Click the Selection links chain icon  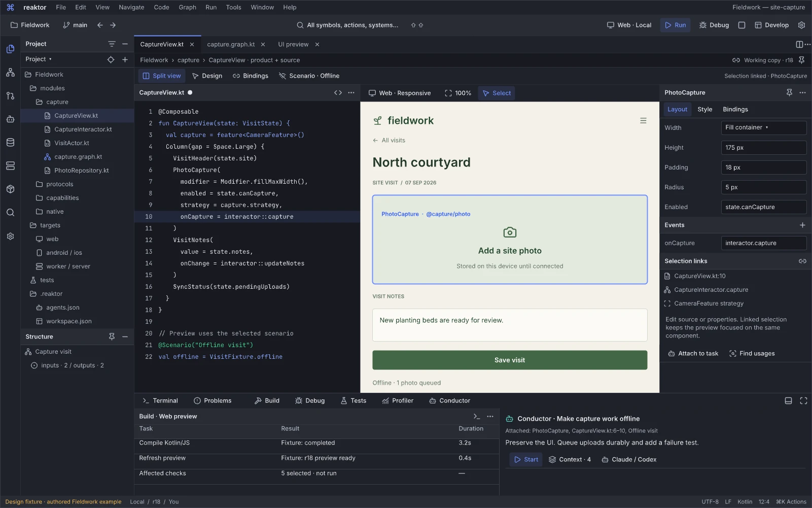point(802,261)
